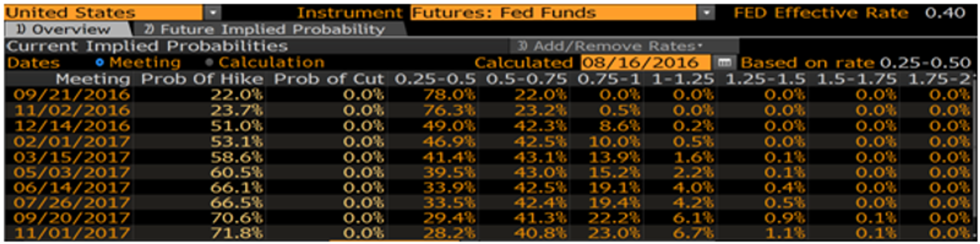980x244 pixels.
Task: Select the 09/21/2016 meeting date row
Action: (72, 95)
